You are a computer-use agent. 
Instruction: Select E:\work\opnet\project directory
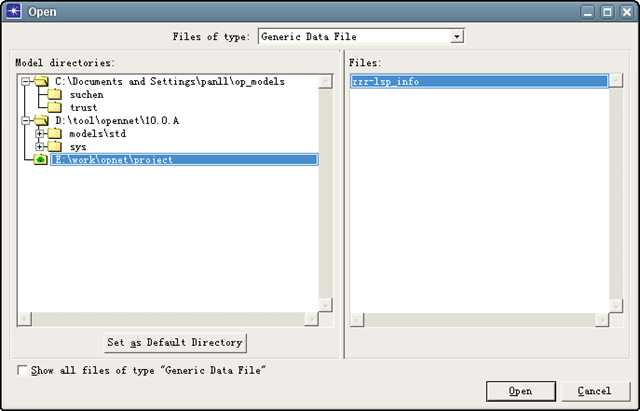(184, 160)
